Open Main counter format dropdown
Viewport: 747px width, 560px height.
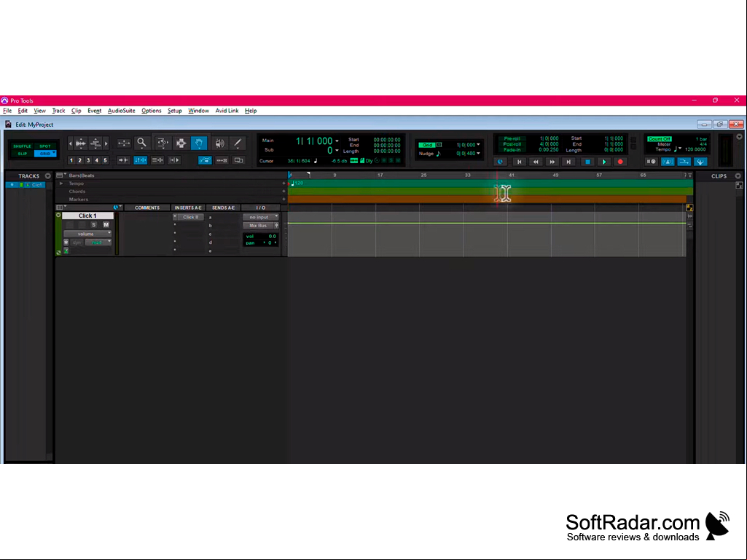tap(337, 141)
